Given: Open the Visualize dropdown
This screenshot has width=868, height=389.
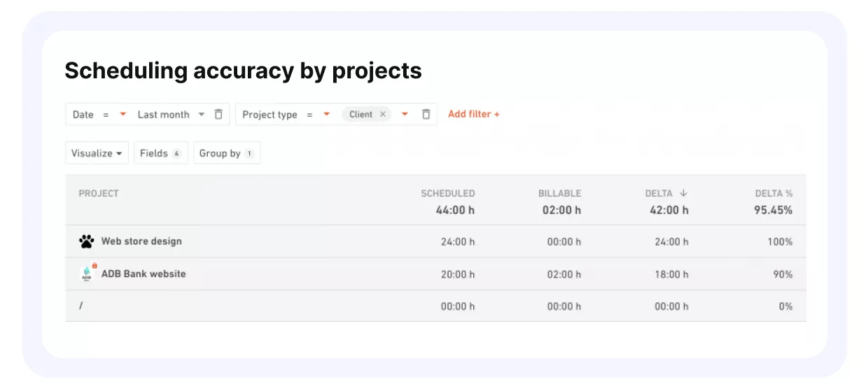Looking at the screenshot, I should pyautogui.click(x=97, y=153).
